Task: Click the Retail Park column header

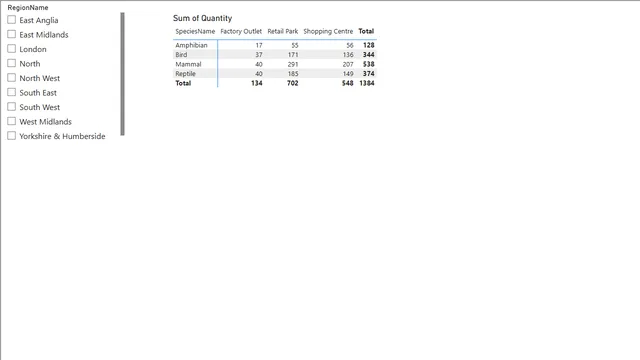Action: (x=282, y=31)
